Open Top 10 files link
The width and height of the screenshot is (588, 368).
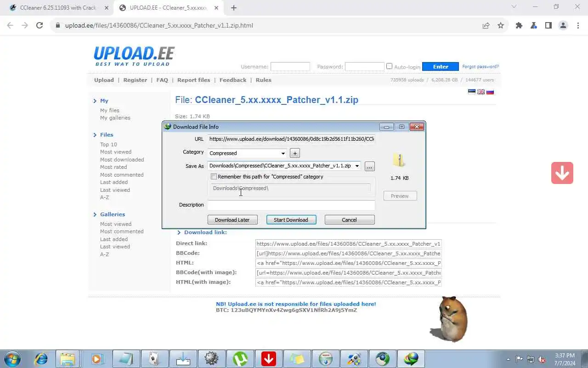click(108, 144)
